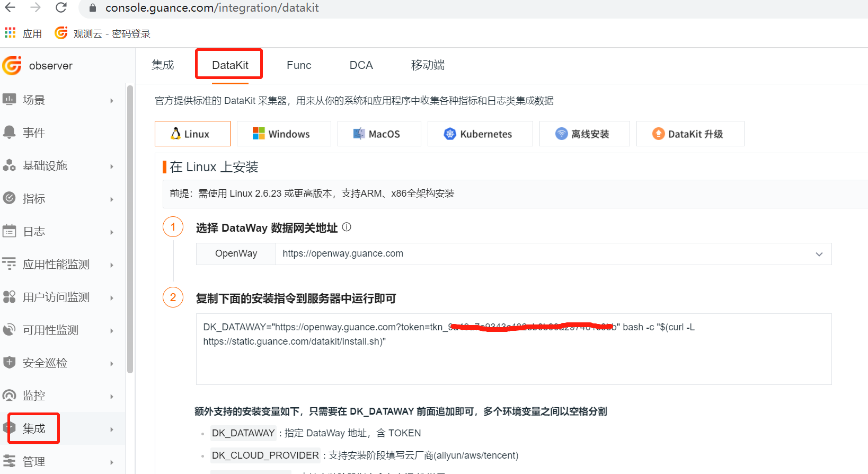
Task: Click the observer logo icon
Action: tap(12, 66)
